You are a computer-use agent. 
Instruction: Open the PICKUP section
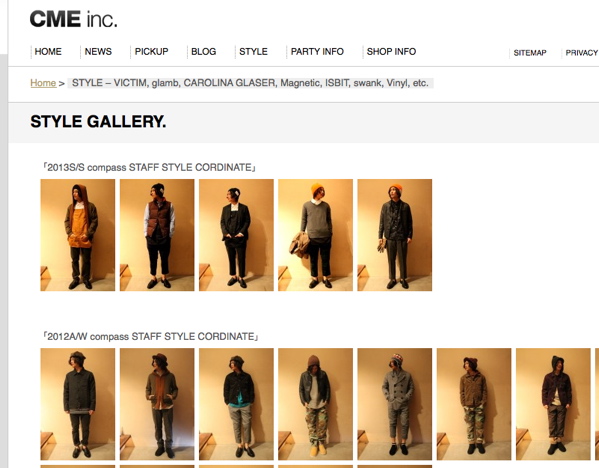[151, 52]
